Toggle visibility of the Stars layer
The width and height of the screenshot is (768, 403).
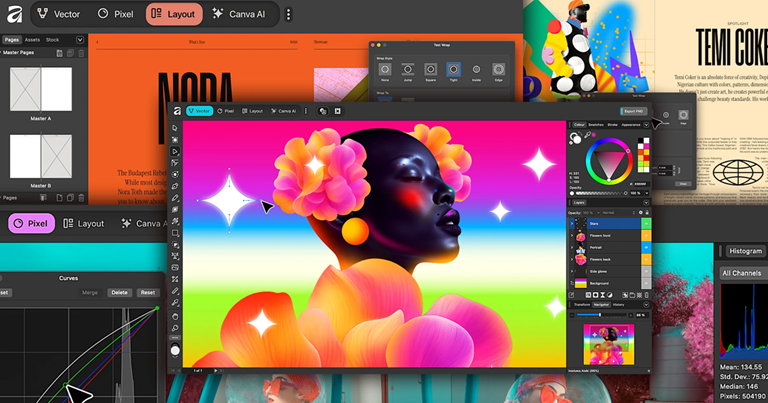click(x=645, y=223)
